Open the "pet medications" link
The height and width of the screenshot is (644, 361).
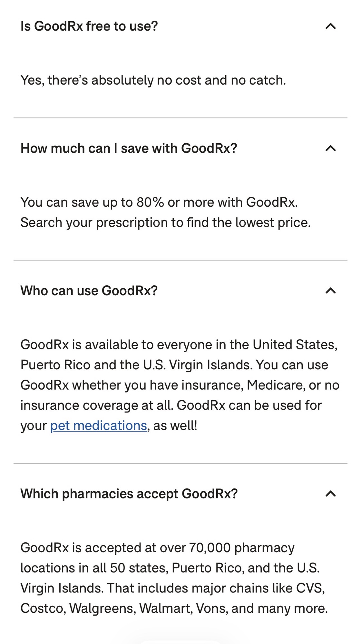tap(99, 426)
